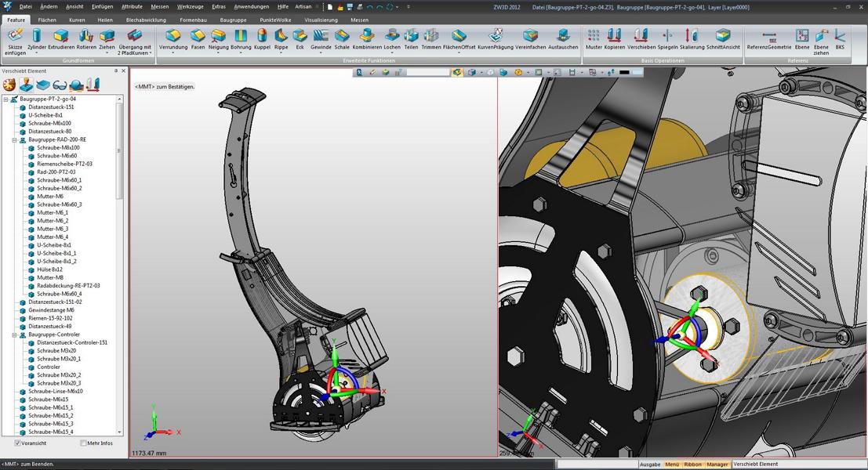Select the Muster pattern tool
Viewport: 868px width, 470px height.
coord(594,39)
